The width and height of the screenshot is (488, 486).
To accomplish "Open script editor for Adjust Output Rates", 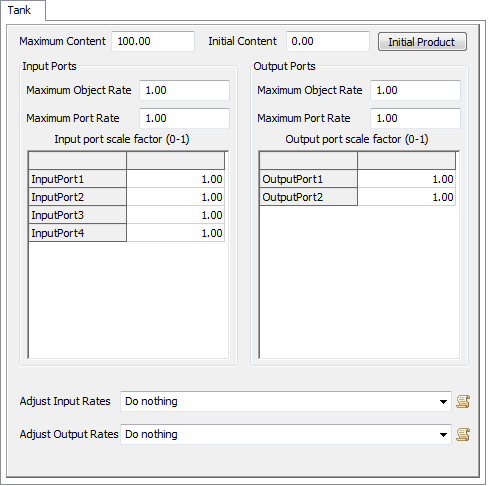I will (x=463, y=434).
